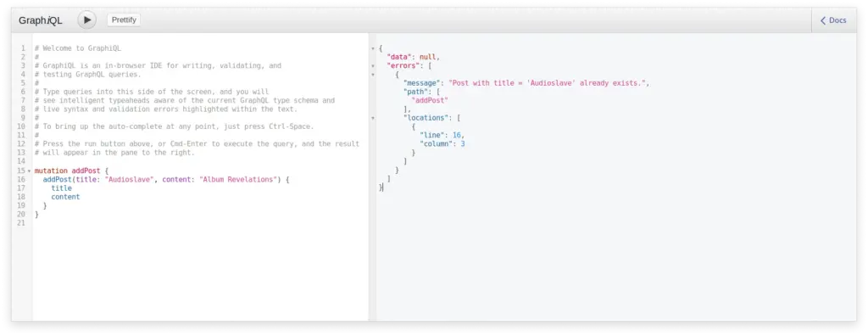Click the empty line 21 in the editor
Image resolution: width=868 pixels, height=336 pixels.
tap(199, 223)
